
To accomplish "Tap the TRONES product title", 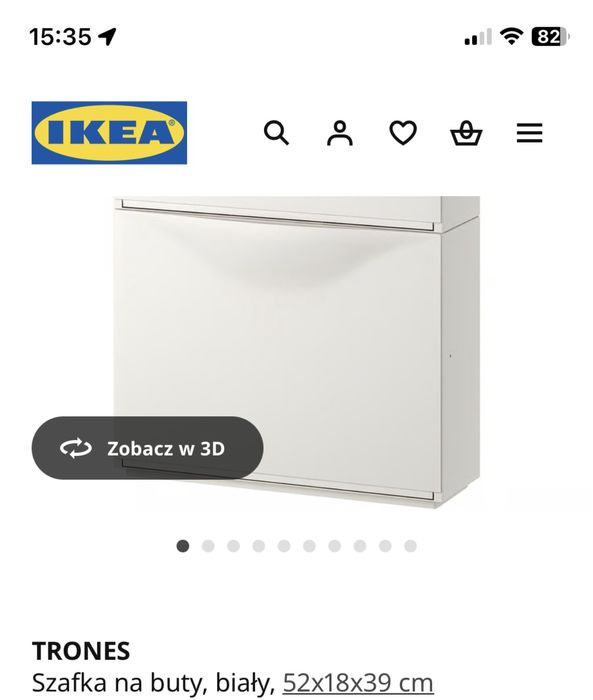I will [81, 651].
